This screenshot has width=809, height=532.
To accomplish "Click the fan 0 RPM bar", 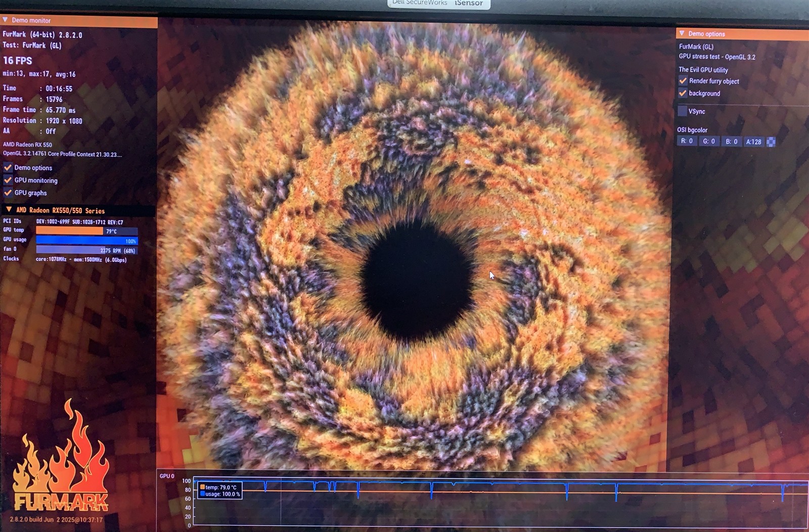I will [x=86, y=250].
